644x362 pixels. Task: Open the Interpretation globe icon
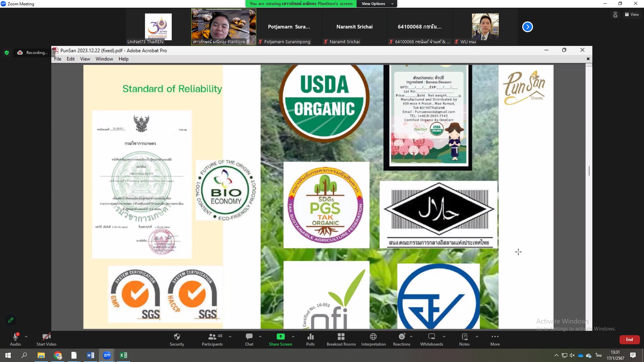[x=373, y=337]
